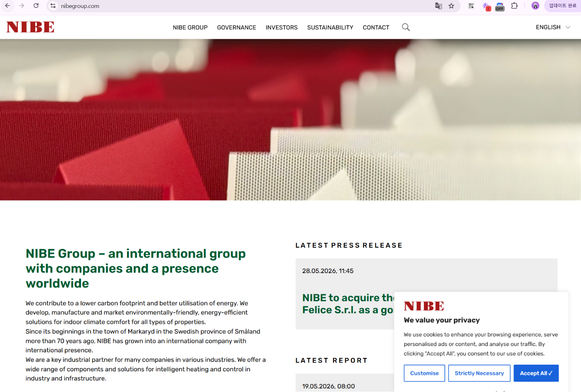The width and height of the screenshot is (581, 392).
Task: Reload the page with the refresh icon
Action: pos(36,6)
